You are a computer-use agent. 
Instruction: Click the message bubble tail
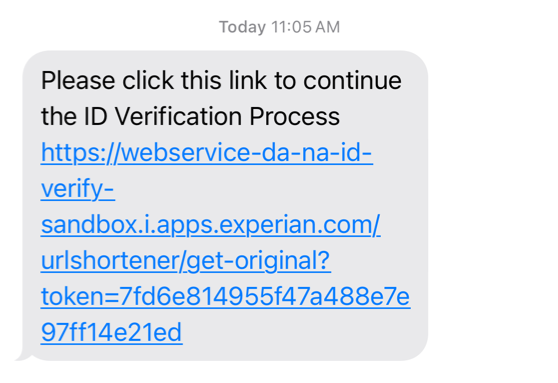point(23,355)
